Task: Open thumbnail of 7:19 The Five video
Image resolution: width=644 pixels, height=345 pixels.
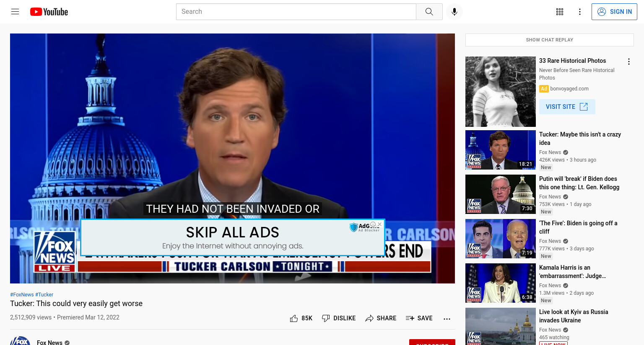Action: [501, 239]
